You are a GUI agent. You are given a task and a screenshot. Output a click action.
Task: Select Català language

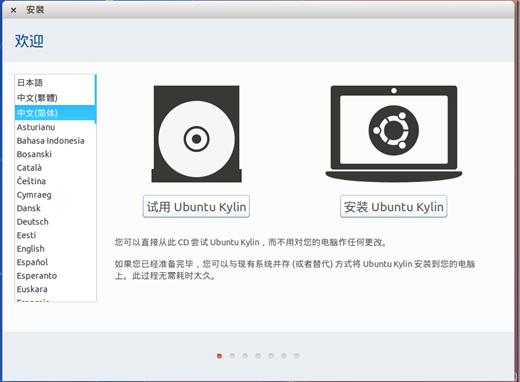tap(55, 168)
